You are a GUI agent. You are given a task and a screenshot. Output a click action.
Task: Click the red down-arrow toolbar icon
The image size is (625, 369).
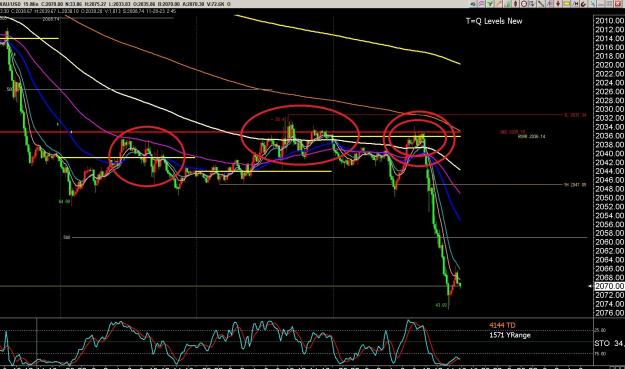click(x=558, y=4)
